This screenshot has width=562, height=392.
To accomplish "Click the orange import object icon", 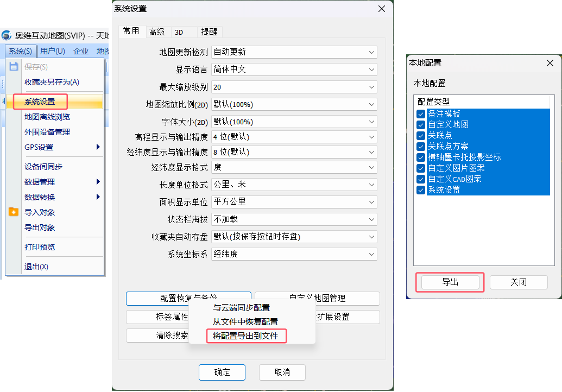I will [14, 212].
